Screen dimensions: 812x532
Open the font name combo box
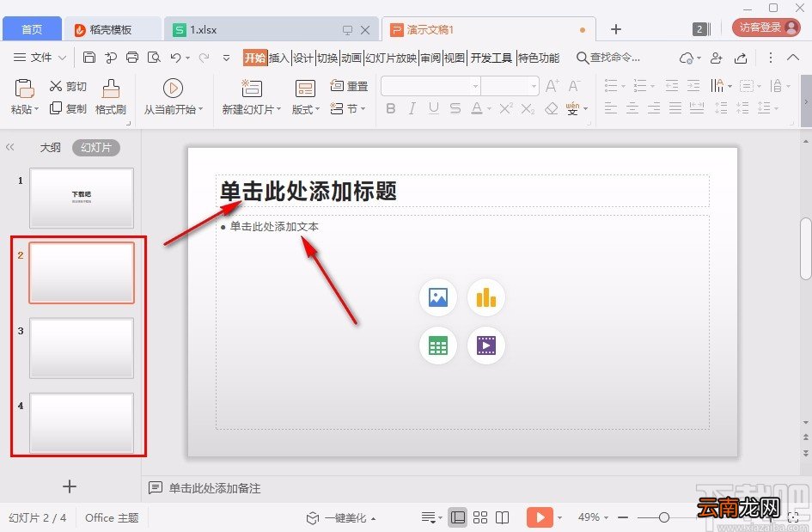(x=430, y=86)
